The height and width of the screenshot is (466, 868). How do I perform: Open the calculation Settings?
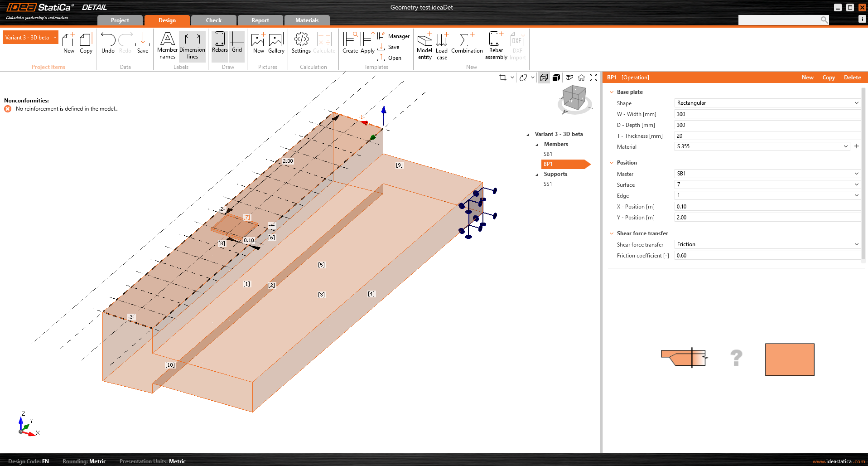(300, 44)
